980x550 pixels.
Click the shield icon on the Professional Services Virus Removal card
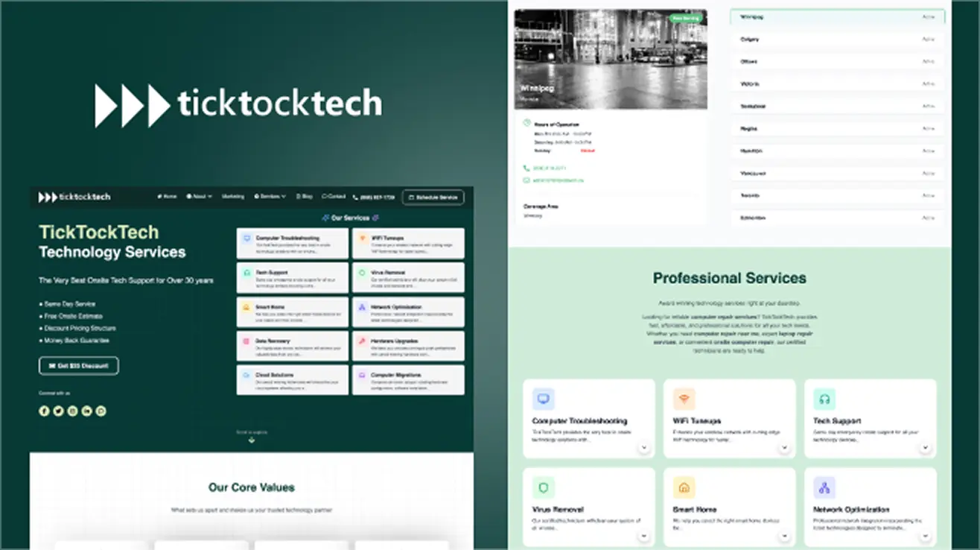tap(543, 488)
